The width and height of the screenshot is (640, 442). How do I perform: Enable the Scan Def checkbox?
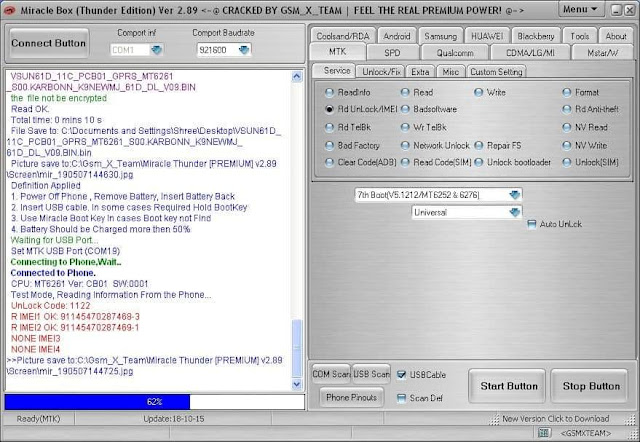coord(401,398)
